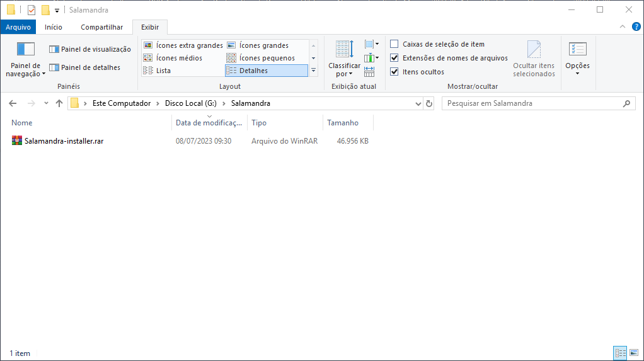Open the blue Help icon

click(x=636, y=26)
